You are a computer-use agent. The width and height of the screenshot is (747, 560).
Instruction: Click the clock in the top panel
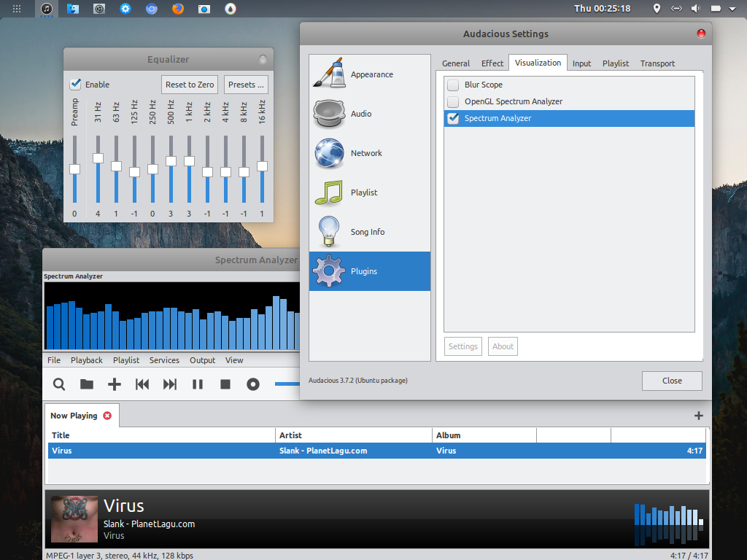point(602,9)
